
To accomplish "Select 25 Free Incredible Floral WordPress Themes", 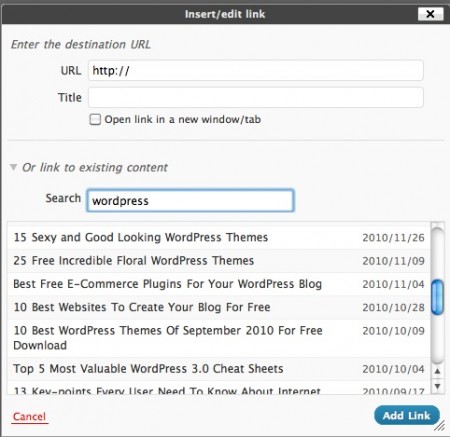I will 219,261.
